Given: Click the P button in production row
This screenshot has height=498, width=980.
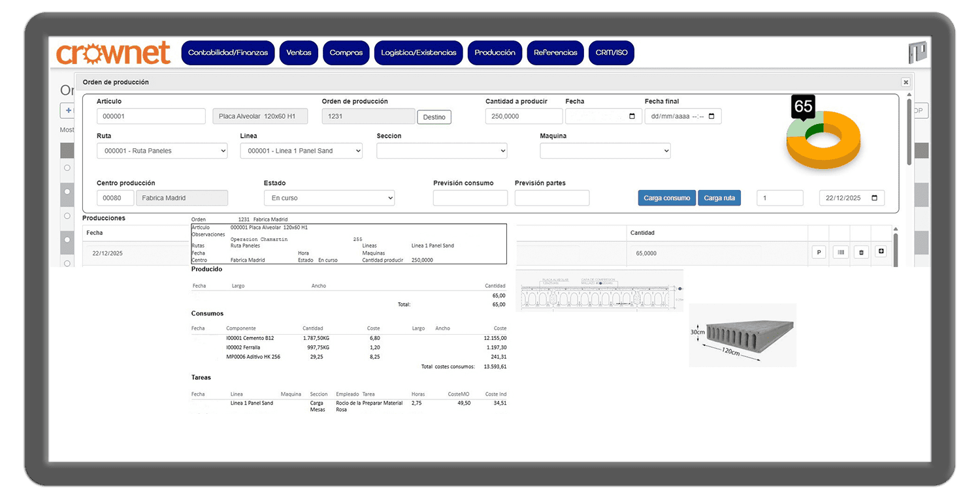Looking at the screenshot, I should [x=819, y=253].
